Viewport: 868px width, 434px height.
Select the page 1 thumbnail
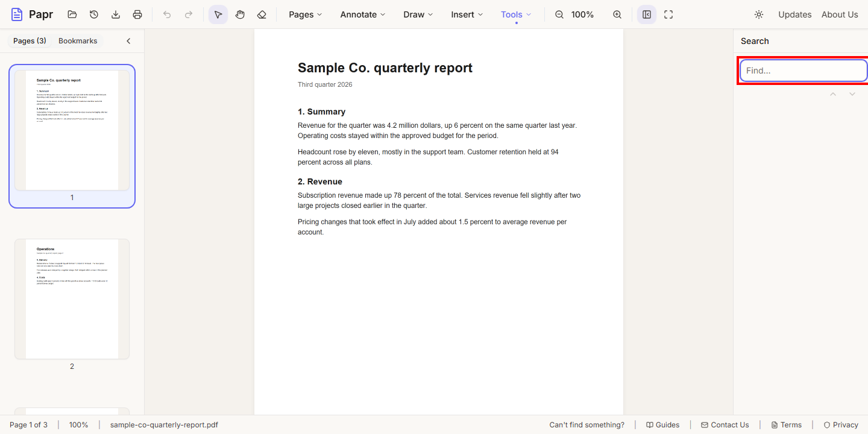(72, 136)
